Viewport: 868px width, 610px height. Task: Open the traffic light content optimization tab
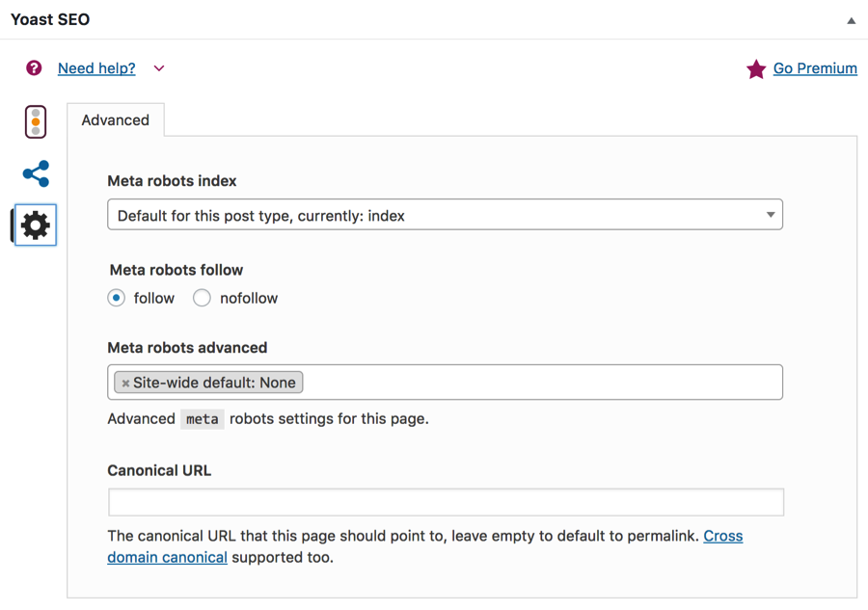click(36, 121)
